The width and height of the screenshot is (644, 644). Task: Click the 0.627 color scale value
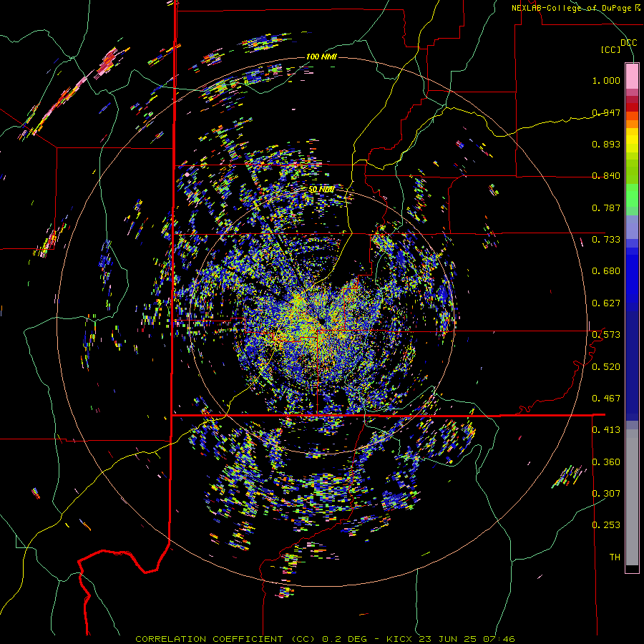(606, 303)
